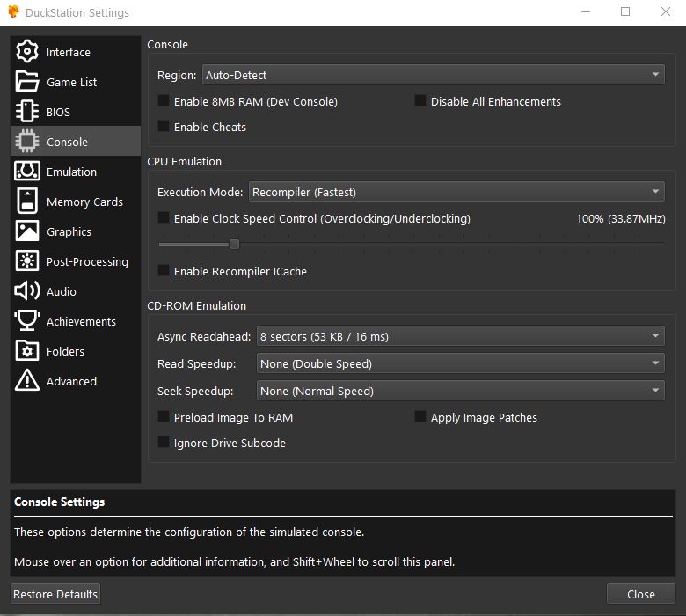This screenshot has width=686, height=616.
Task: Click the Advanced warning triangle icon
Action: coord(27,380)
